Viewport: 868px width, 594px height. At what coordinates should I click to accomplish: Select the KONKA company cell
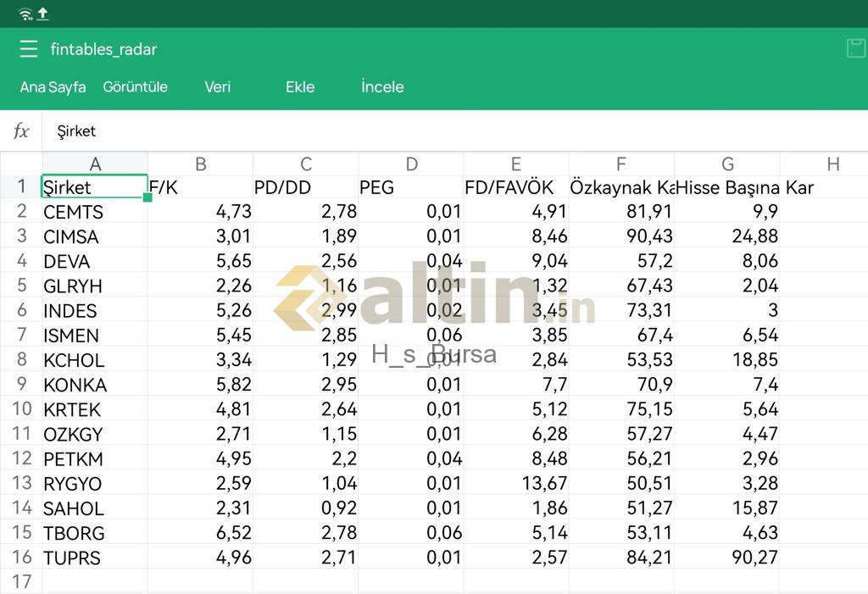tap(95, 384)
